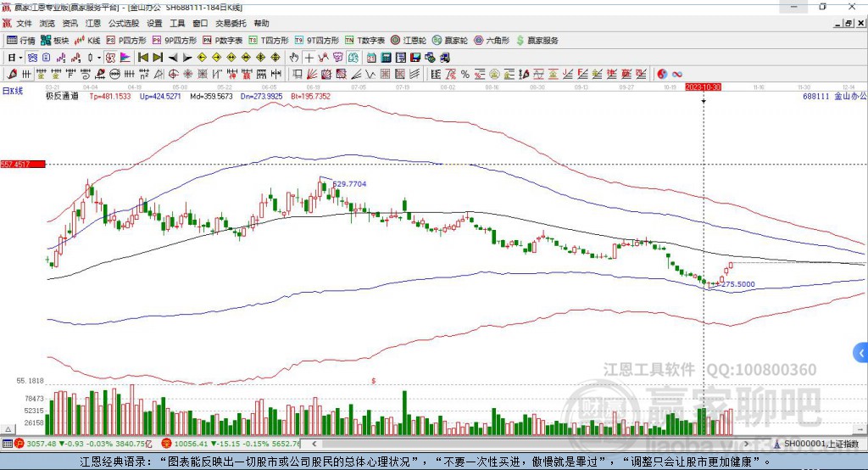Open the T四方形 tool
The width and height of the screenshot is (868, 470).
click(269, 41)
